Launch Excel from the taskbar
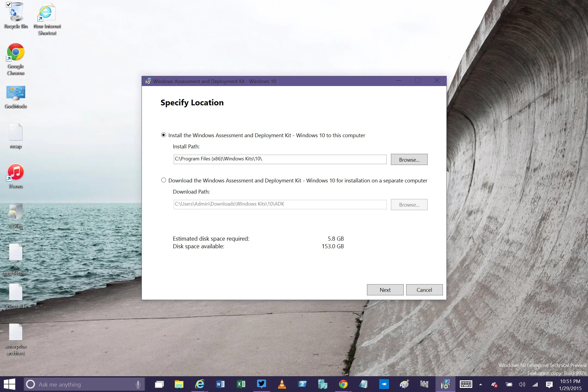Image resolution: width=588 pixels, height=392 pixels. tap(241, 384)
